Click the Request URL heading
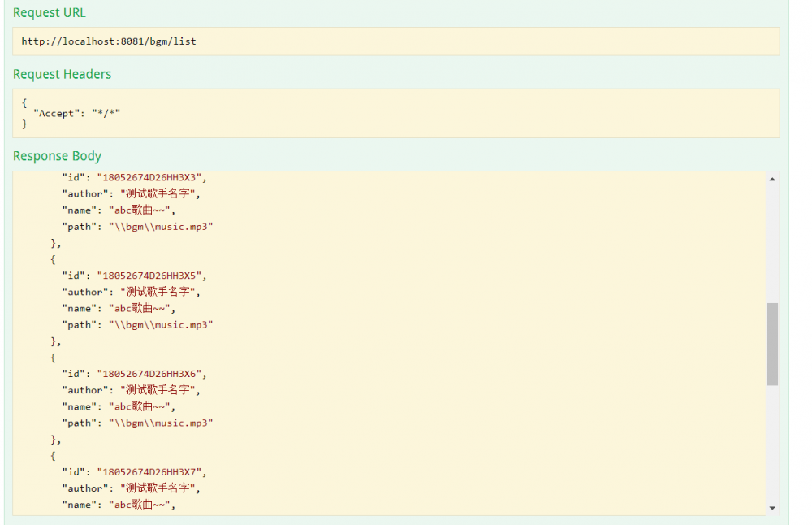This screenshot has width=812, height=525. pos(49,13)
